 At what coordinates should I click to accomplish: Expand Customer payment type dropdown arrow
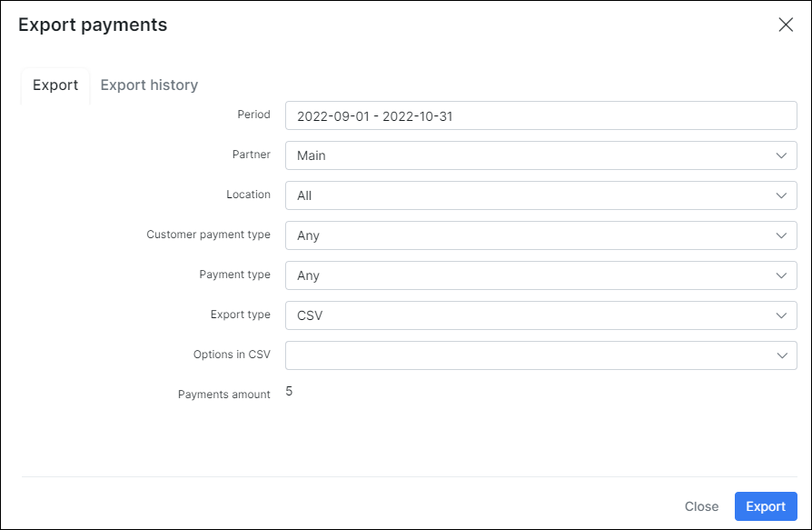tap(781, 235)
